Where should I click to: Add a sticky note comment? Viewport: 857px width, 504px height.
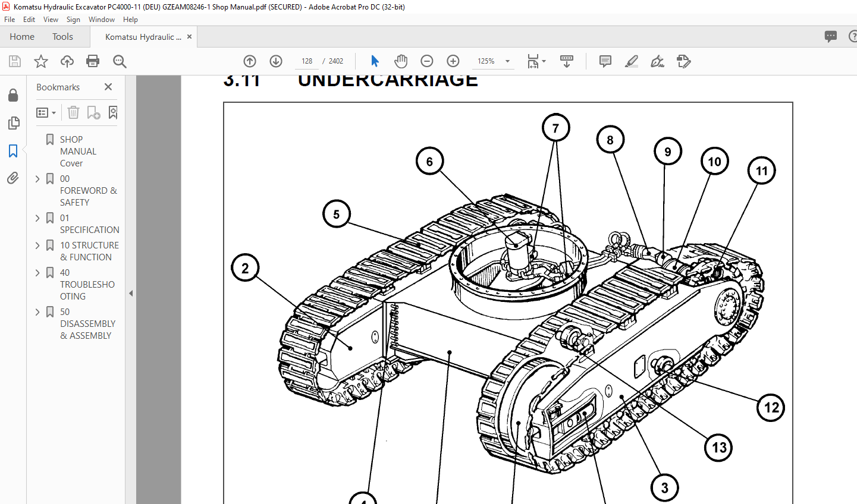[605, 61]
